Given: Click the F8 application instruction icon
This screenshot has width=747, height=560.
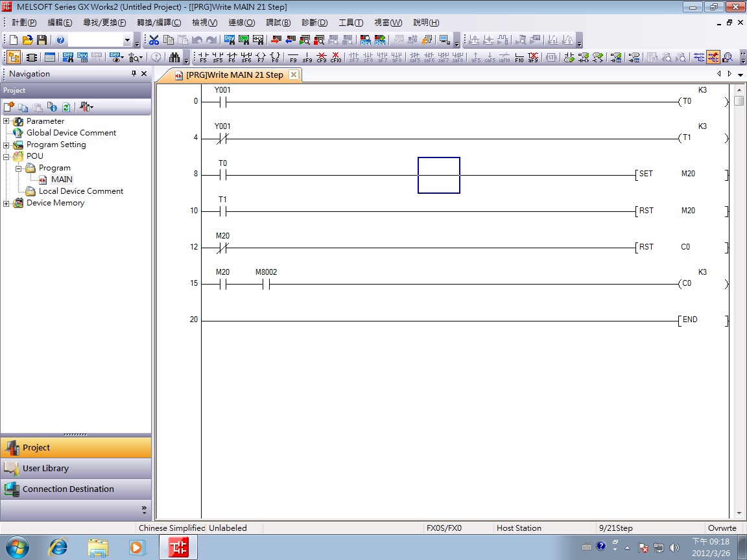Looking at the screenshot, I should click(x=275, y=57).
